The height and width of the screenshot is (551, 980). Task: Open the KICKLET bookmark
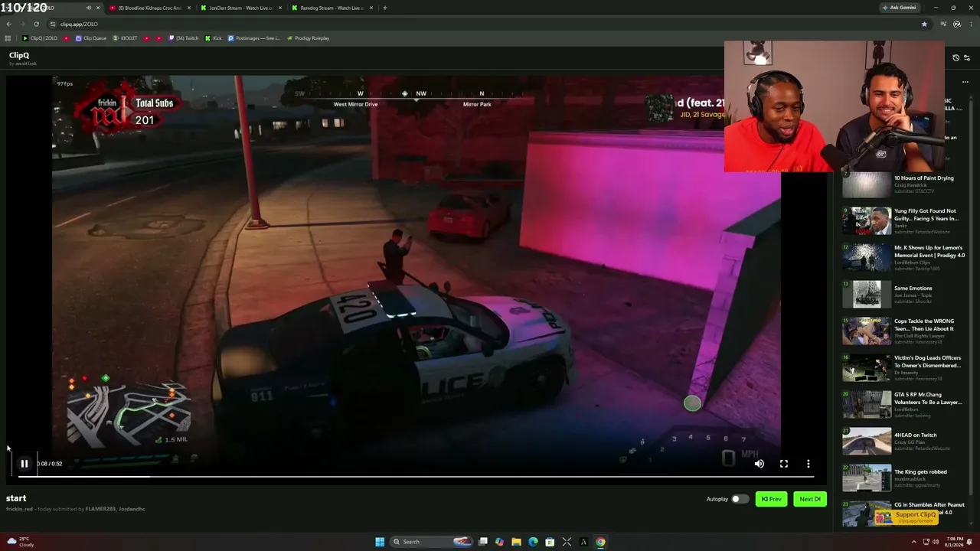(x=126, y=38)
